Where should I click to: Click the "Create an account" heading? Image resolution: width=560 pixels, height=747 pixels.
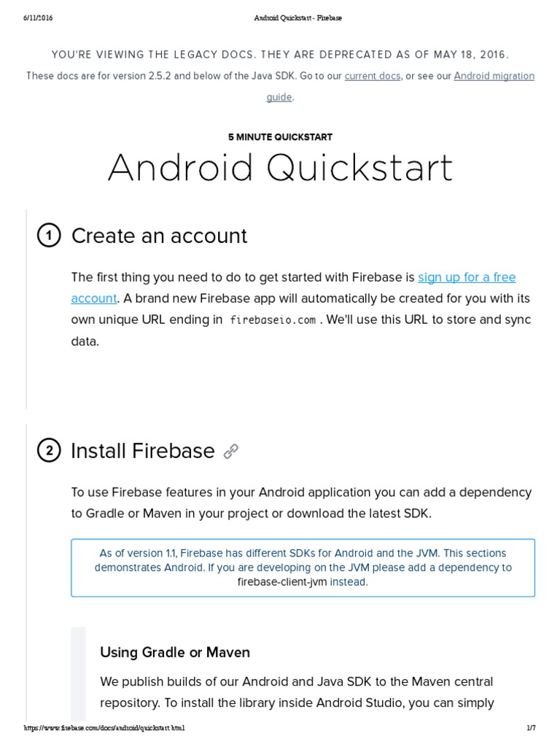(159, 236)
